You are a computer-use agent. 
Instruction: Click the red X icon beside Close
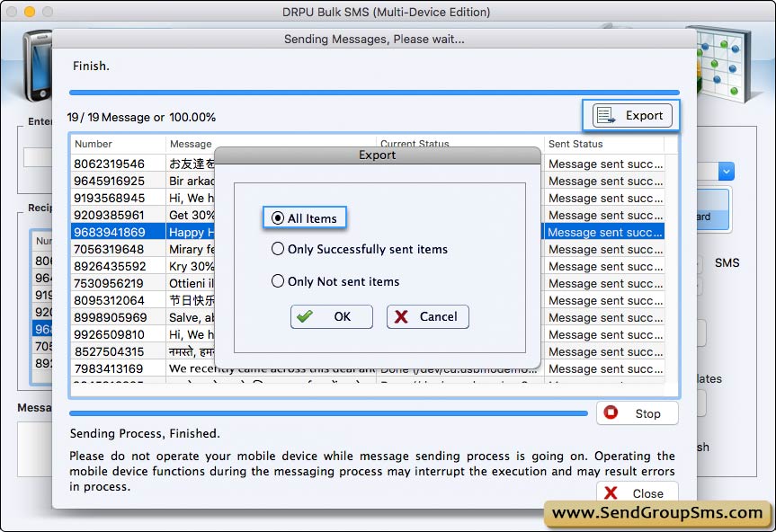(611, 493)
